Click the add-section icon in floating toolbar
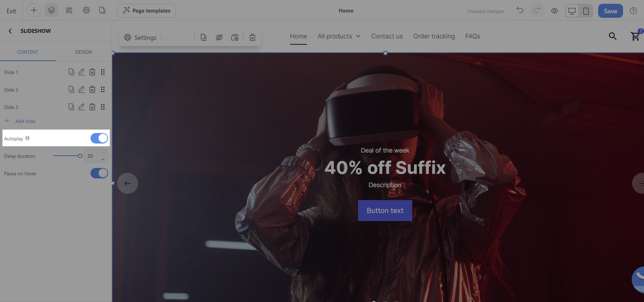 235,37
